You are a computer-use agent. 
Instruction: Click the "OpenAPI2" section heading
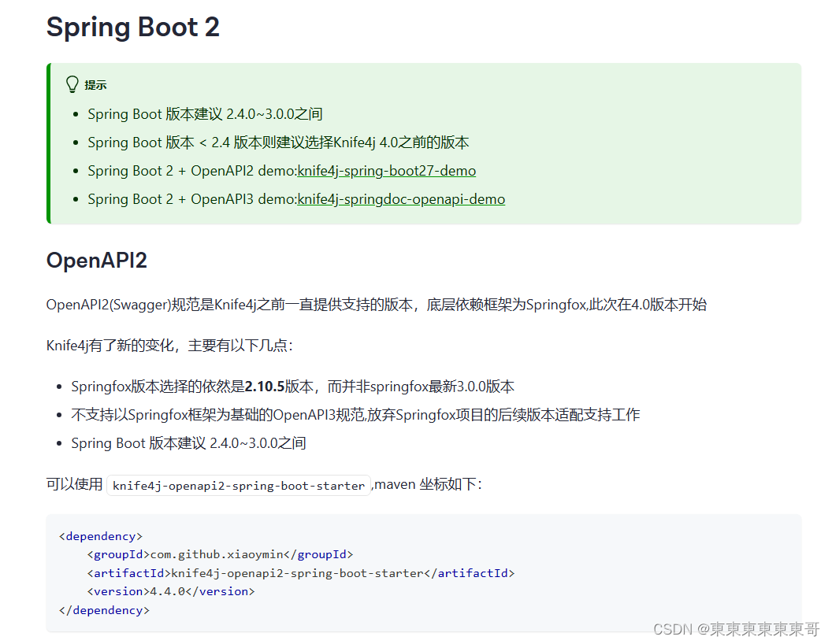(96, 260)
